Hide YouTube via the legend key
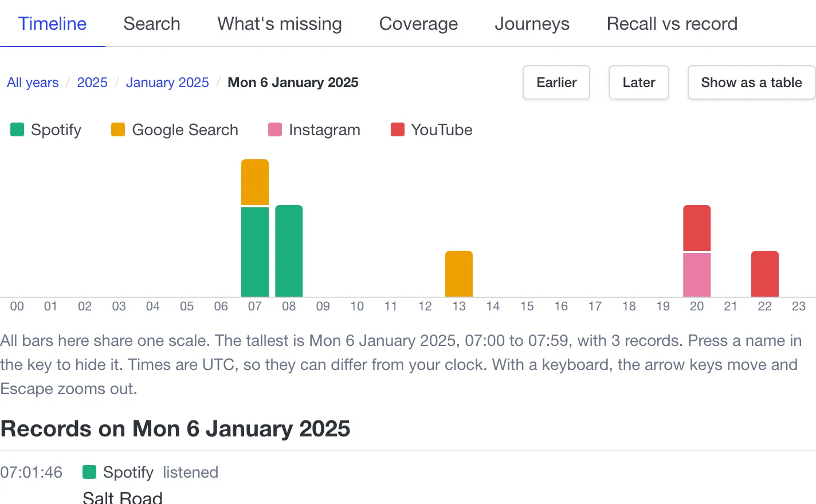This screenshot has height=504, width=816. tap(431, 130)
